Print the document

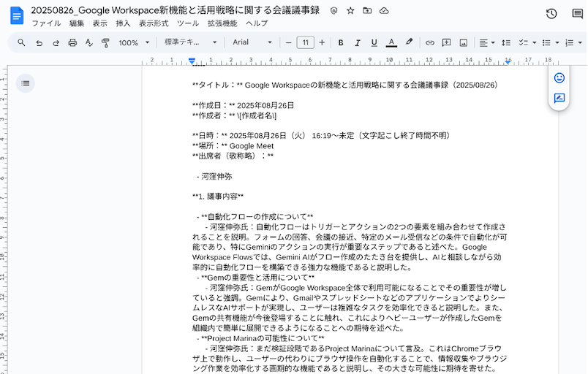tap(72, 42)
